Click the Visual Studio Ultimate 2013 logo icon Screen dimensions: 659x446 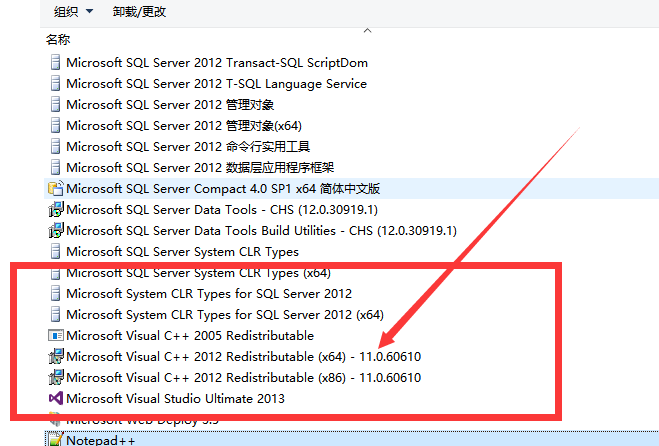pyautogui.click(x=56, y=398)
